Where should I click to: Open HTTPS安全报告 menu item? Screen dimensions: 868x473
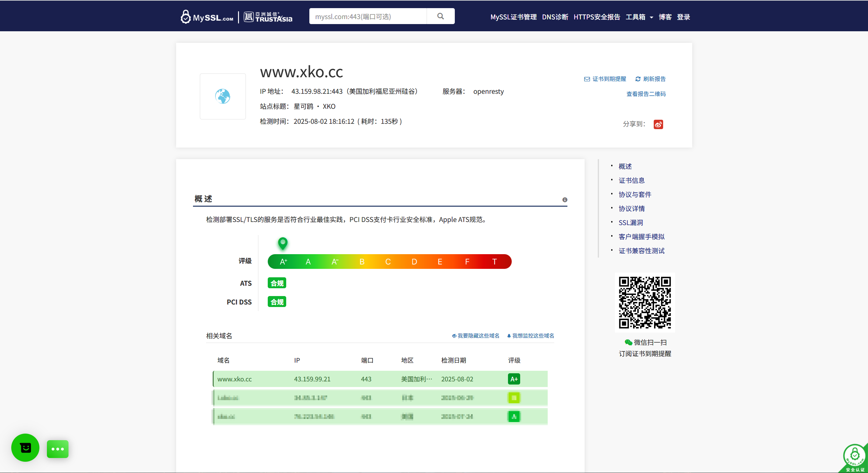pyautogui.click(x=597, y=17)
